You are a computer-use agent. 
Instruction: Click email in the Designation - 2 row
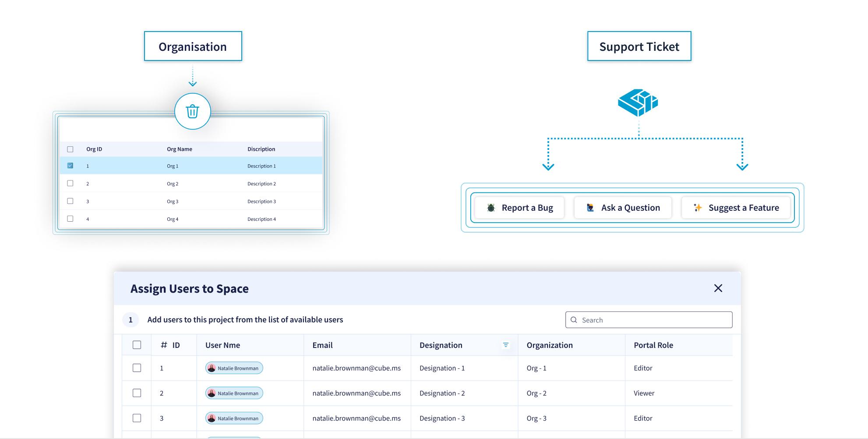[356, 393]
